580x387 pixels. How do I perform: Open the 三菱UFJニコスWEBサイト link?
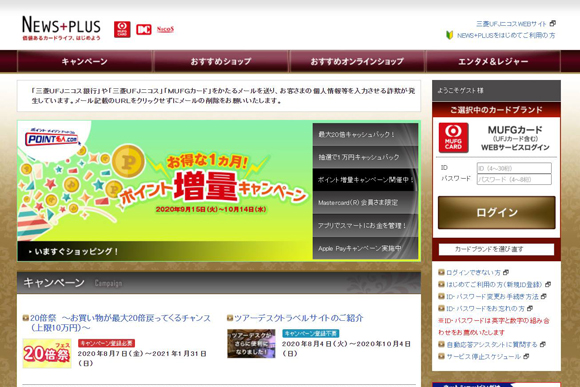pos(511,24)
